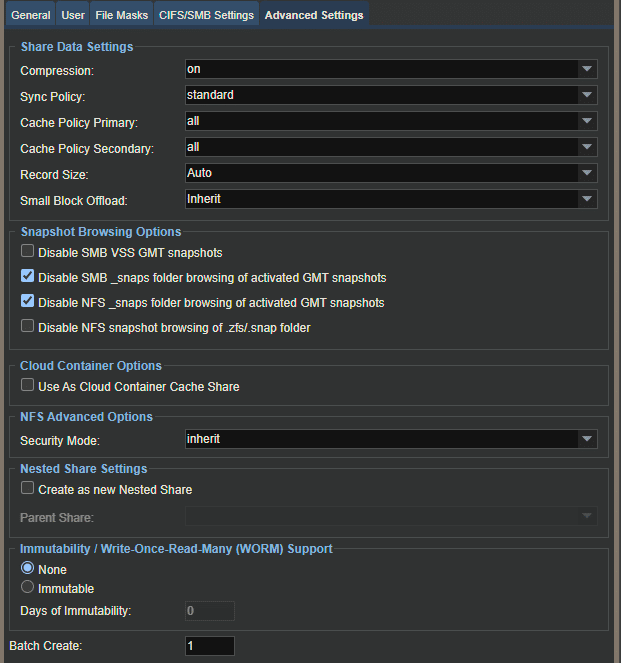Click the Batch Create input field
This screenshot has height=663, width=621.
click(x=210, y=646)
